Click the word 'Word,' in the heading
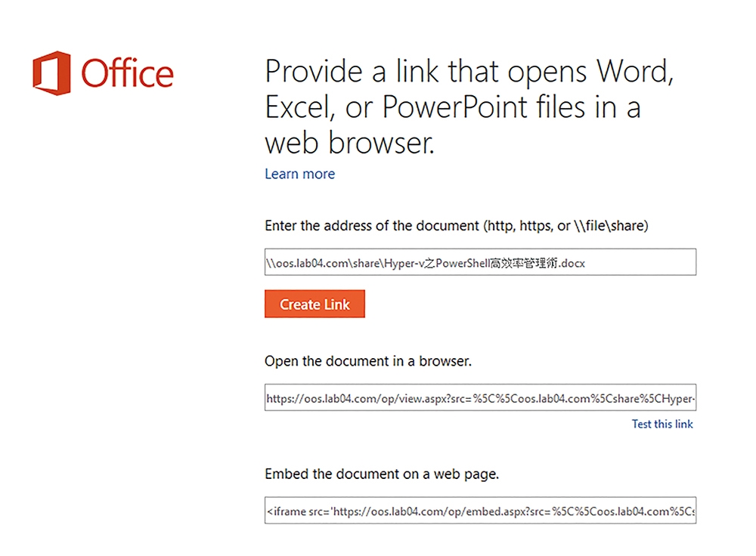This screenshot has width=756, height=556. (x=634, y=72)
